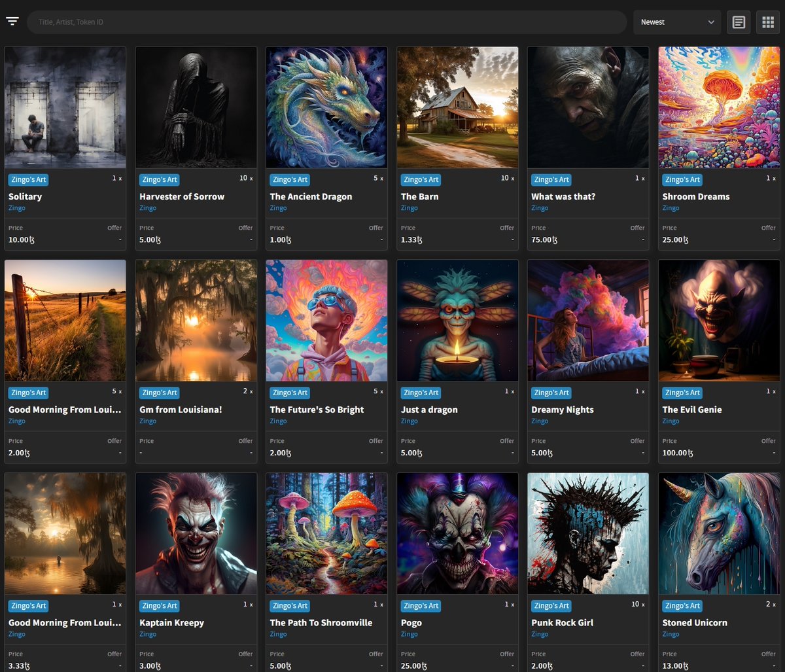785x672 pixels.
Task: Switch to grid view layout
Action: click(768, 22)
